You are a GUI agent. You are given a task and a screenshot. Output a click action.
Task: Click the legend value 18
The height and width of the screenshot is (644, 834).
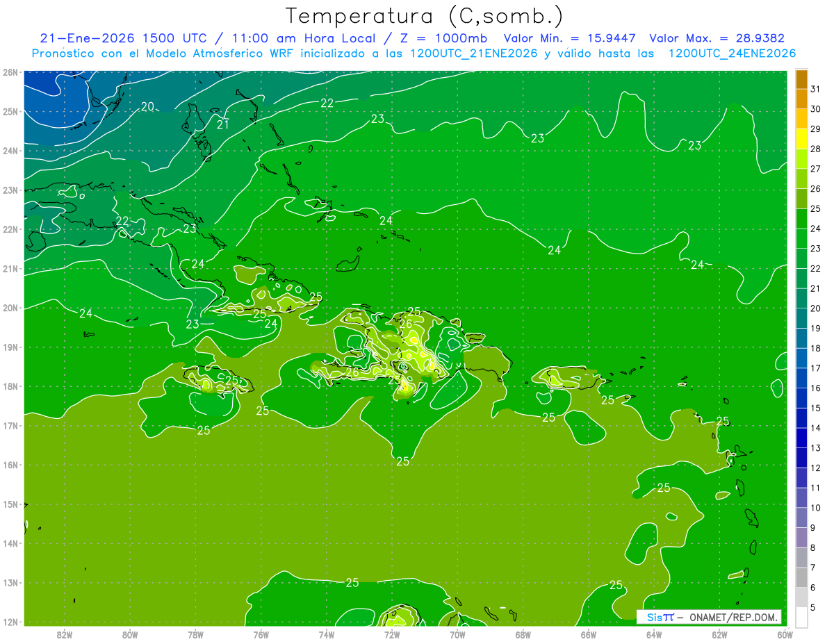pos(815,348)
